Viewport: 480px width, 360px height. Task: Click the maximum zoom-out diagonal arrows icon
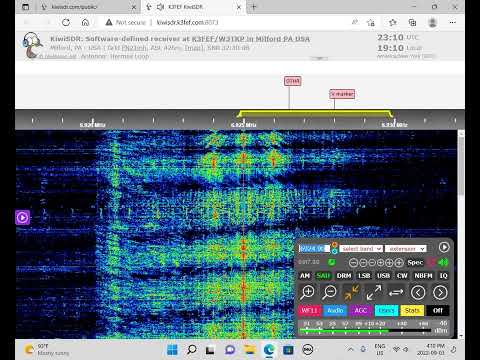click(374, 292)
